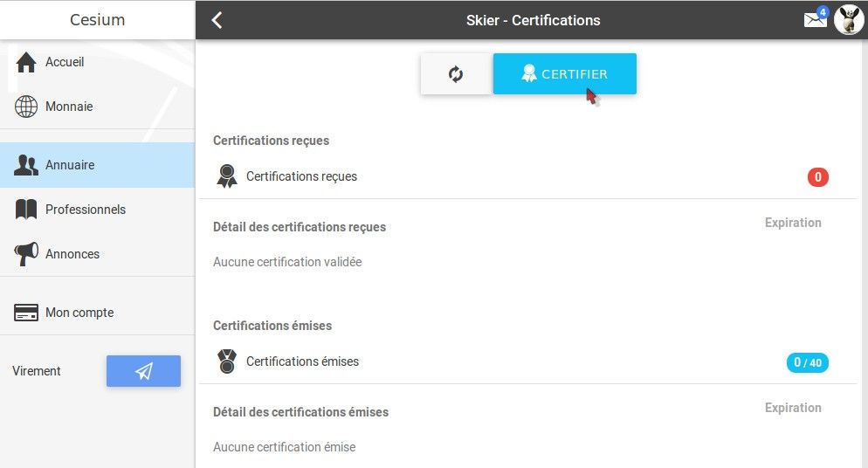This screenshot has width=868, height=468.
Task: Click the Certifier button
Action: pos(565,73)
